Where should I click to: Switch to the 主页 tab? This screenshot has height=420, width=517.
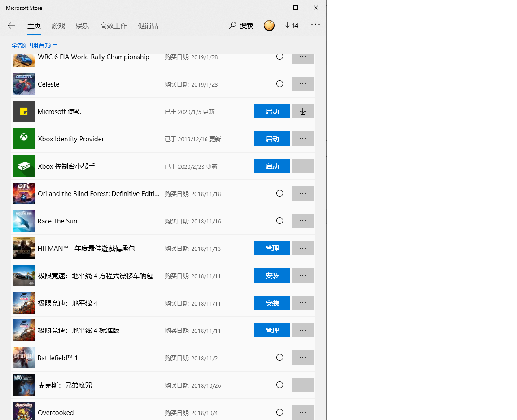[x=34, y=26]
